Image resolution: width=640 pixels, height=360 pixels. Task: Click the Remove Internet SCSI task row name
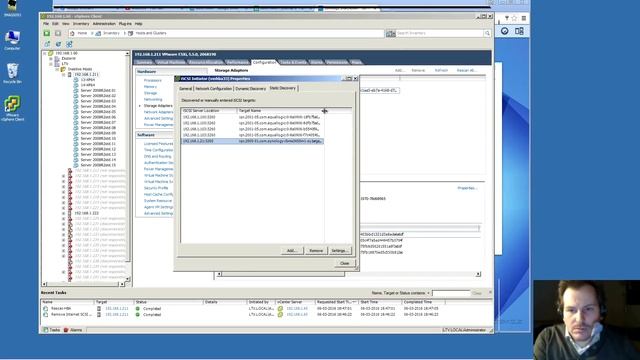click(x=71, y=315)
